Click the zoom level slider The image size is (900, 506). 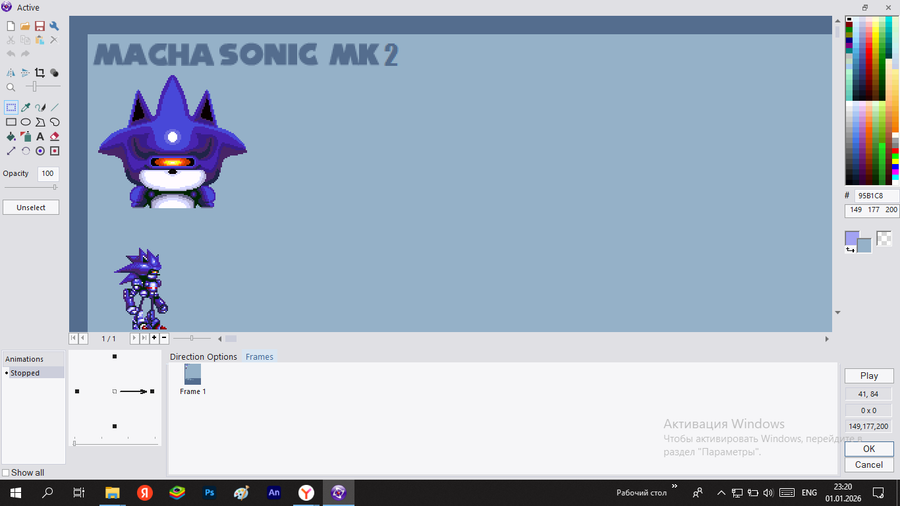[x=41, y=87]
